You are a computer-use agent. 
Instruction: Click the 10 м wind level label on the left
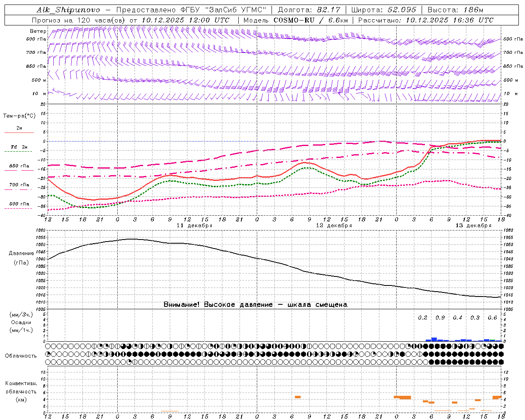pyautogui.click(x=39, y=94)
